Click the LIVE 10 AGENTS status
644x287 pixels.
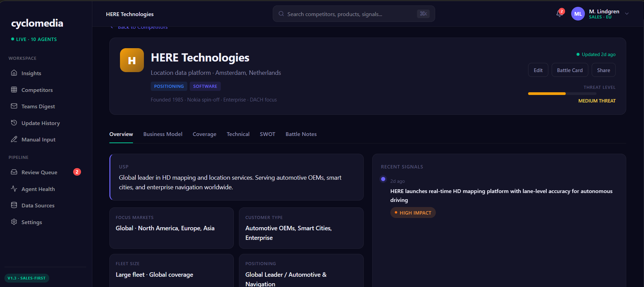coord(34,39)
